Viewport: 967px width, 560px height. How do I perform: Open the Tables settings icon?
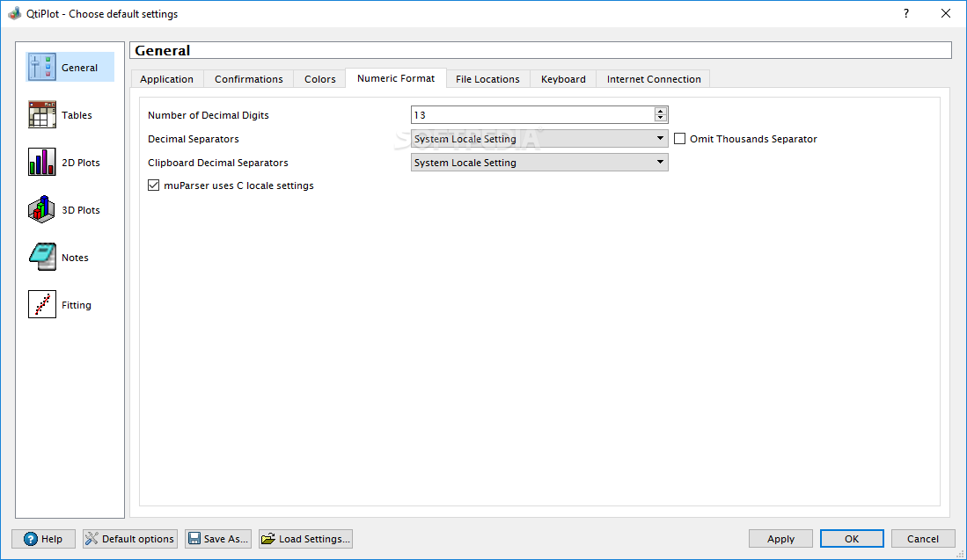coord(42,114)
